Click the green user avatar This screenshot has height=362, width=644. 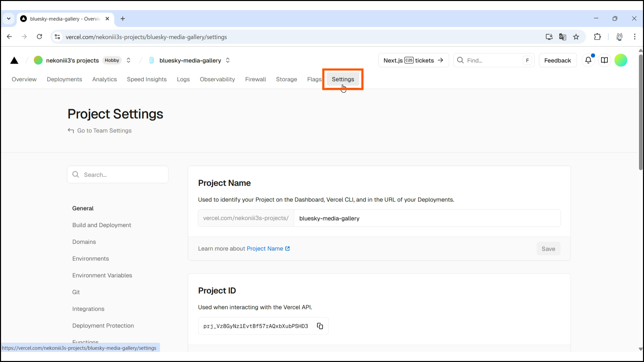tap(621, 60)
